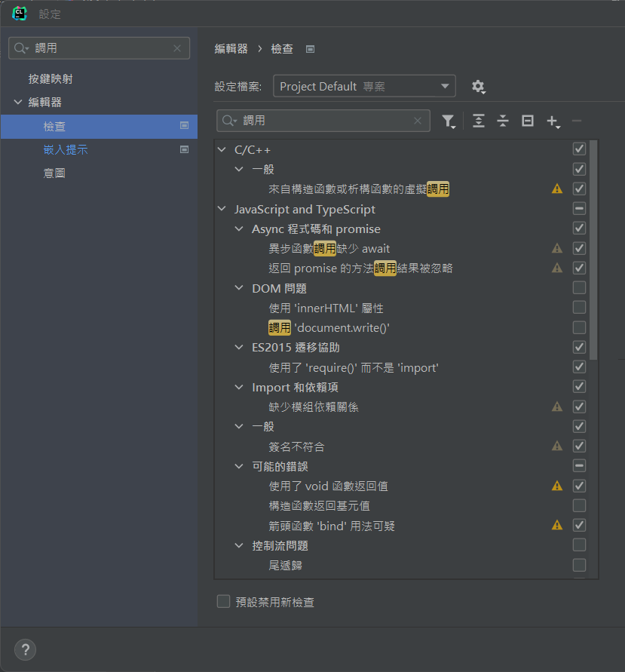The image size is (625, 672).
Task: Collapse the DOM 問題 section
Action: coord(238,287)
